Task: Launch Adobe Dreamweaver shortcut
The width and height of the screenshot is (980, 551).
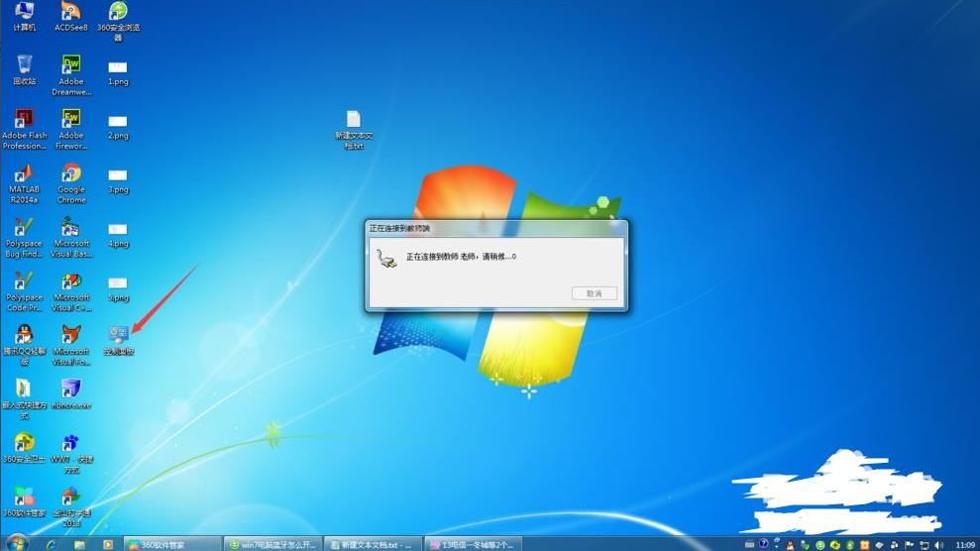Action: (71, 75)
